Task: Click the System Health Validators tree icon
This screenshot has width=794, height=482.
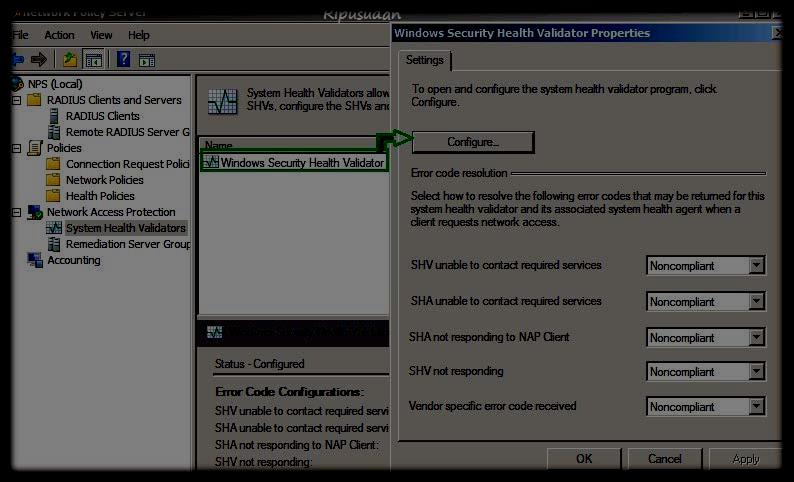Action: pyautogui.click(x=54, y=228)
